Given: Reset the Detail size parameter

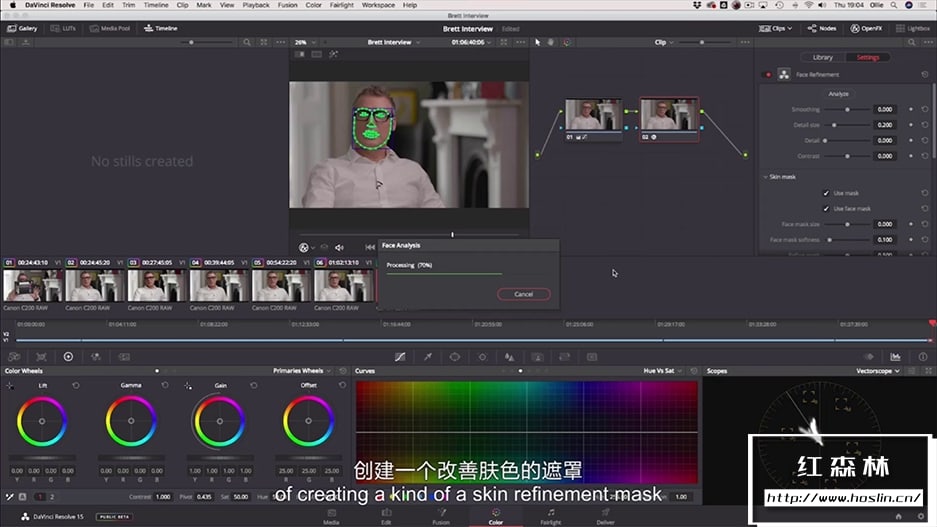Looking at the screenshot, I should 924,125.
